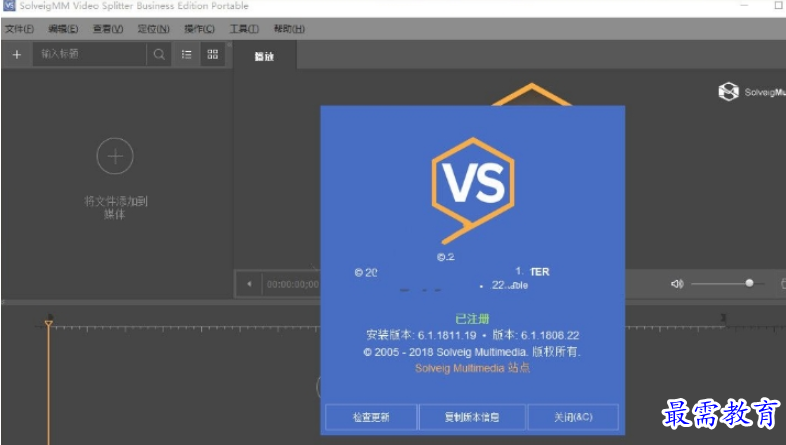Click the 复制版本信息 button

[472, 417]
